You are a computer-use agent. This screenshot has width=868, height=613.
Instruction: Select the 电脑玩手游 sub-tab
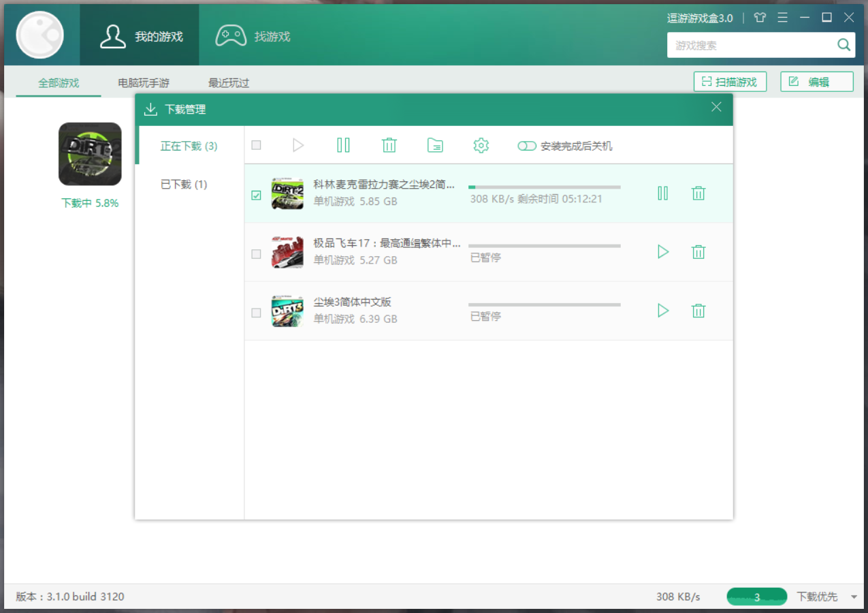click(x=144, y=83)
